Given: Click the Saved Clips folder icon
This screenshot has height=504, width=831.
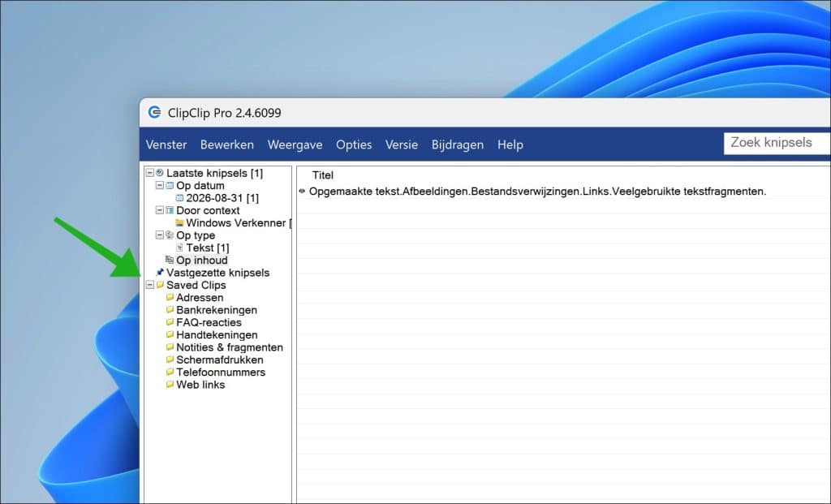Looking at the screenshot, I should (x=160, y=285).
